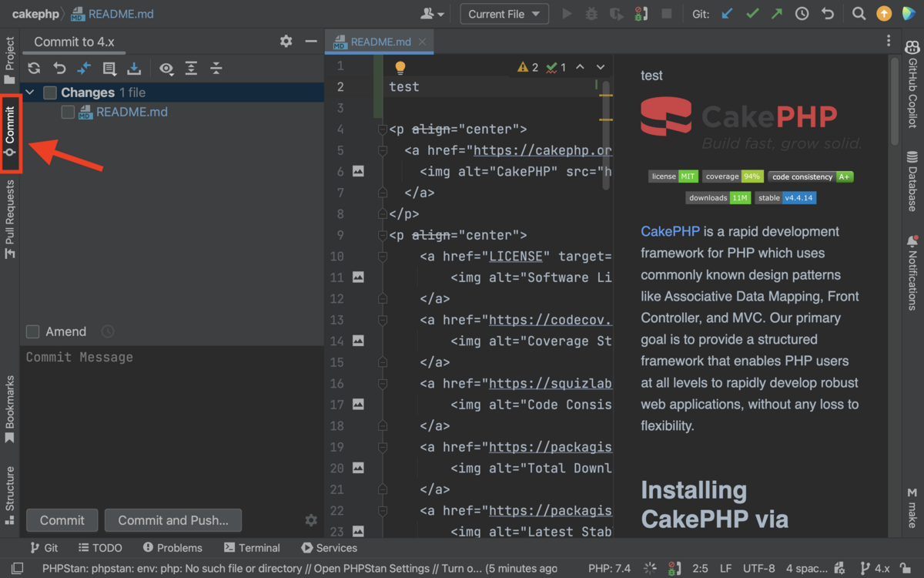Show commit message history clock
924x578 pixels.
108,331
